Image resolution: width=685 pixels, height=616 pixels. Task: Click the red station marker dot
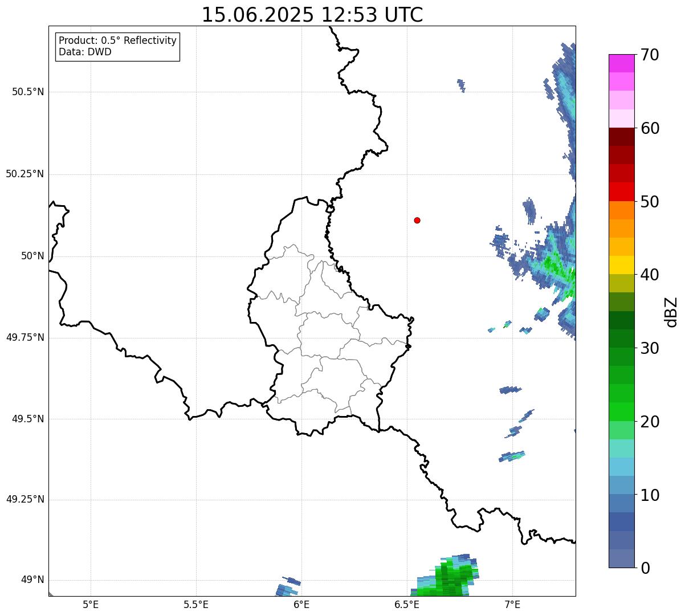click(x=417, y=220)
